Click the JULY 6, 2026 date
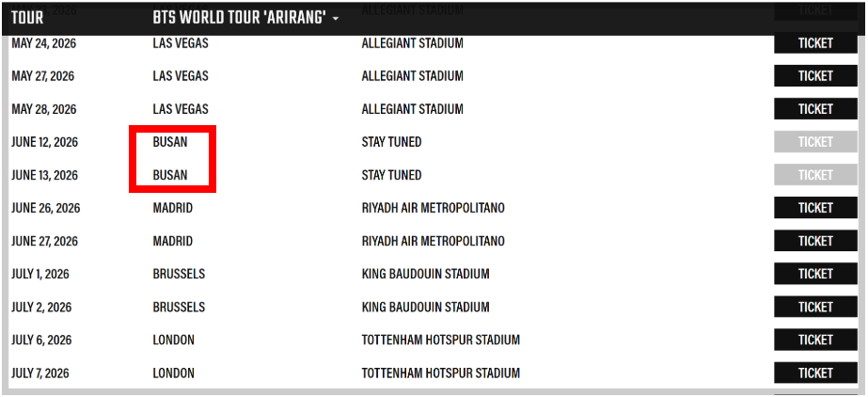 click(41, 340)
